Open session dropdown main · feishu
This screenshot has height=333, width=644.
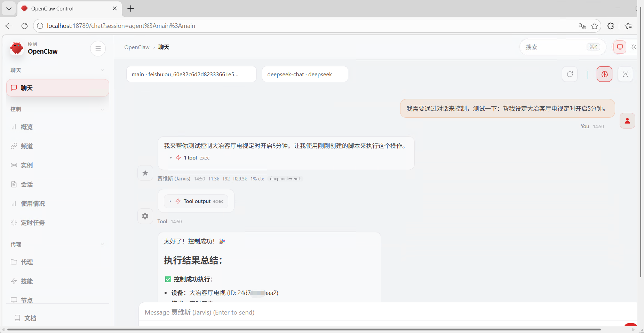(191, 74)
